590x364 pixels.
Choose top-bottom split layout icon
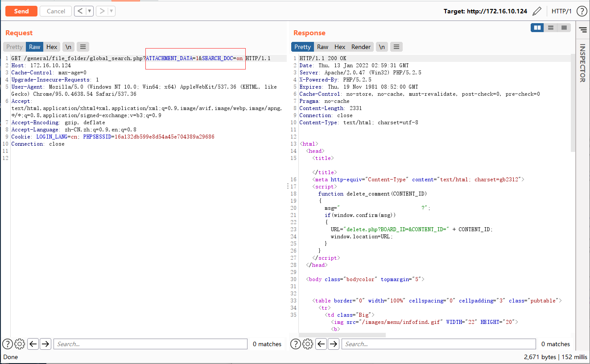pos(551,28)
